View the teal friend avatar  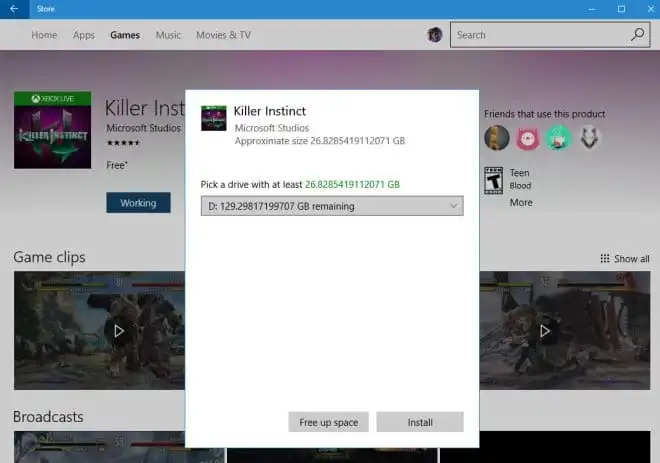coord(558,138)
